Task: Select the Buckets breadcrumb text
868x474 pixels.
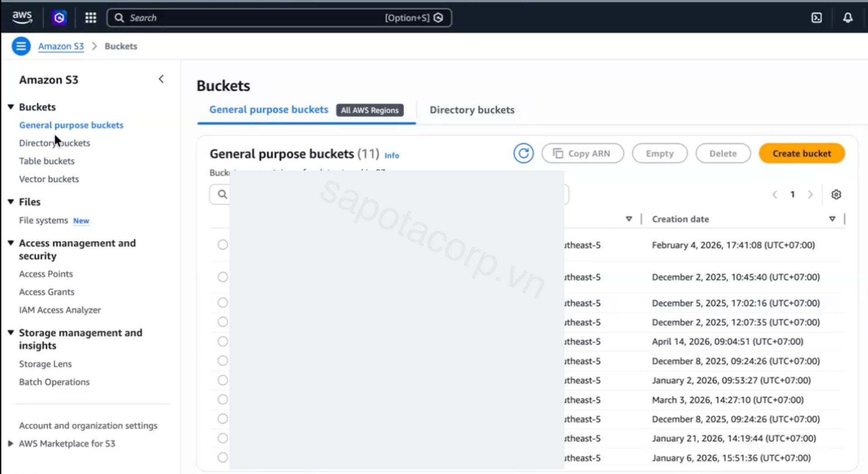Action: click(x=121, y=46)
